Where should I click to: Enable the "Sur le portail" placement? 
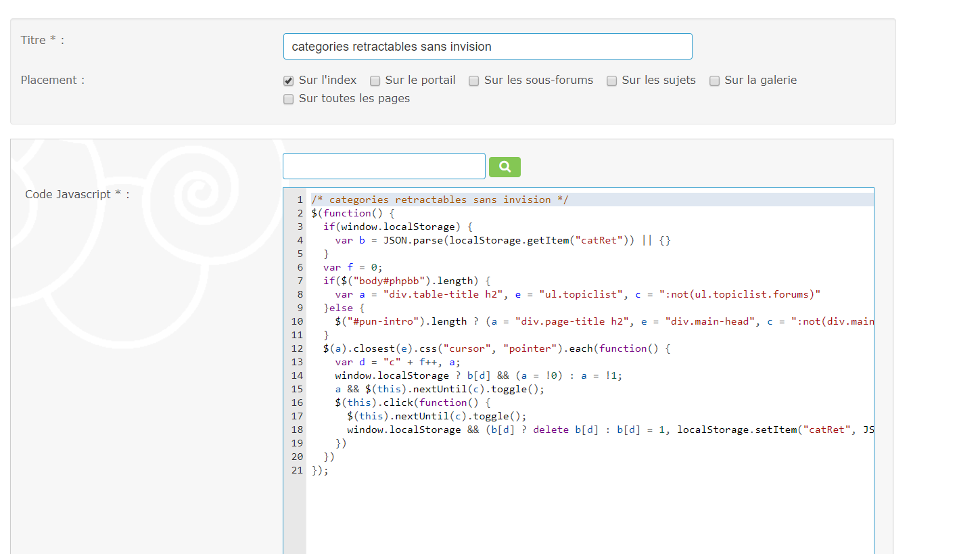coord(375,81)
